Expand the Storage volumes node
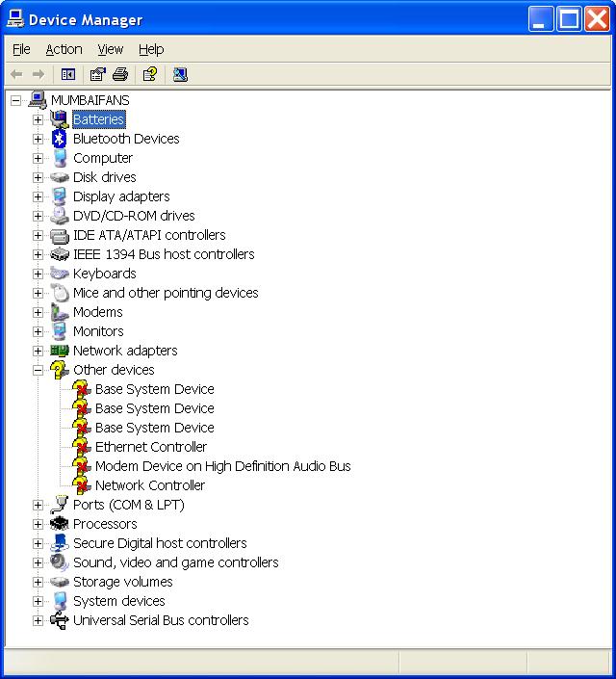The height and width of the screenshot is (679, 616). coord(38,582)
